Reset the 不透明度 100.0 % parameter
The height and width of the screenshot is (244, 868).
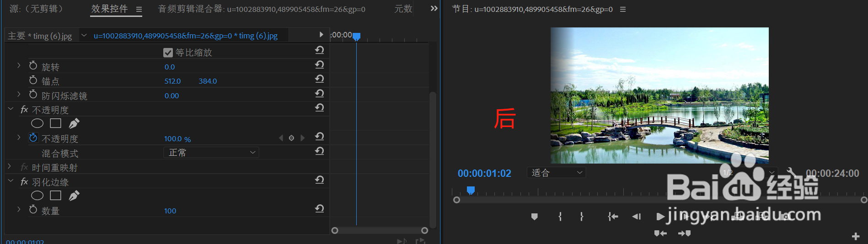click(x=320, y=136)
